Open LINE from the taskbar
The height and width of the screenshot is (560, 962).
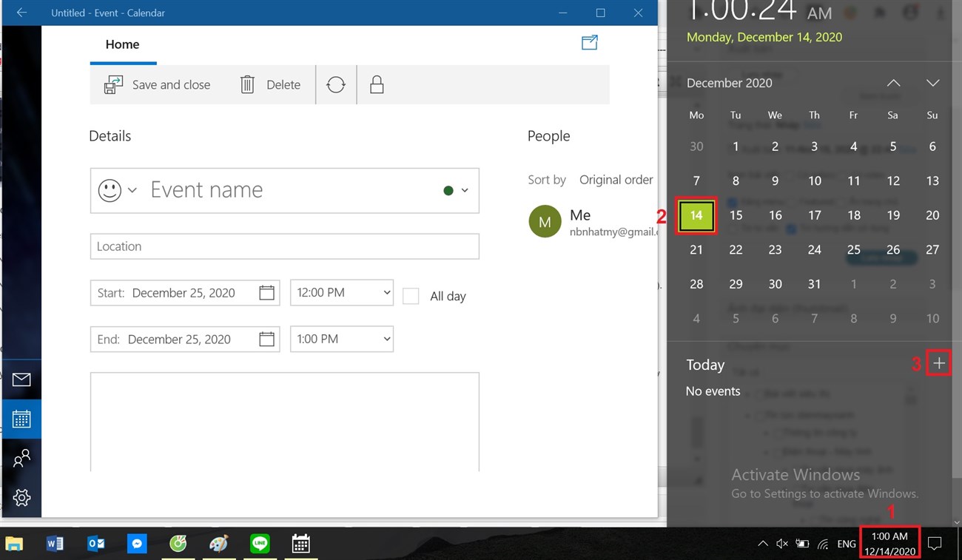260,544
